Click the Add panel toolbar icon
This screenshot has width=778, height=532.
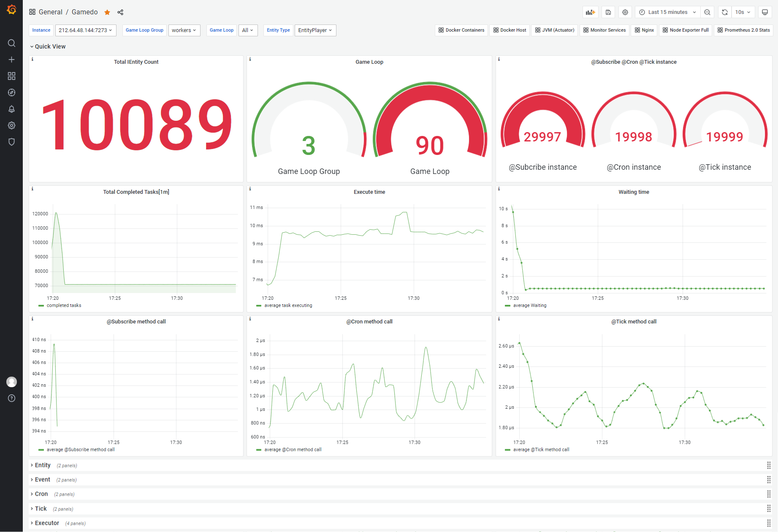pyautogui.click(x=590, y=12)
